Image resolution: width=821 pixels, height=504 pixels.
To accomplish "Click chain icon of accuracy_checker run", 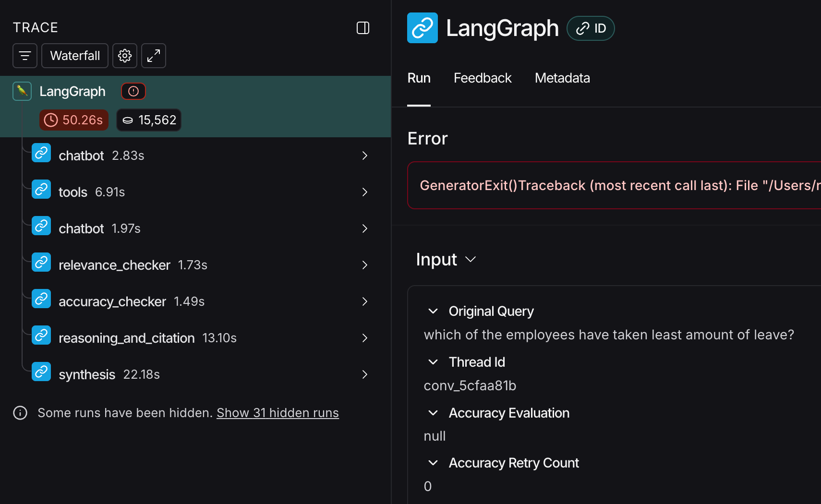I will (x=41, y=299).
